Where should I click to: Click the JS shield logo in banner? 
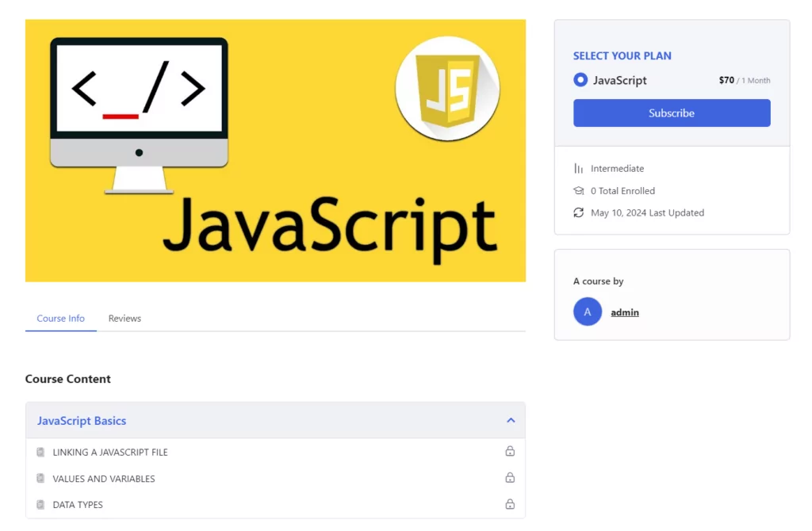[x=447, y=89]
